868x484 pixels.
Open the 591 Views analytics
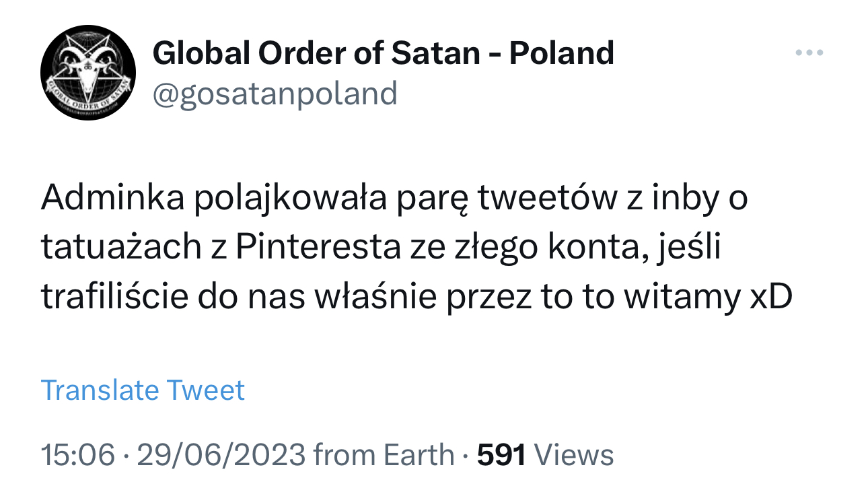[x=545, y=455]
